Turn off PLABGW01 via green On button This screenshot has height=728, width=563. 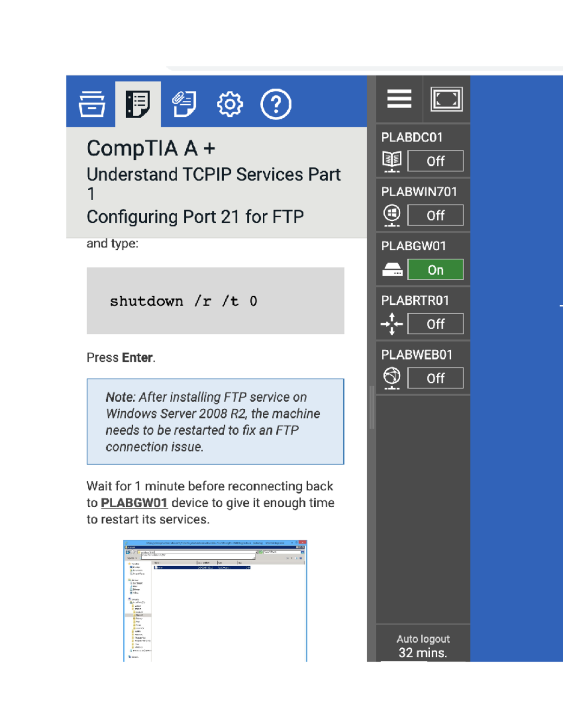pyautogui.click(x=435, y=270)
